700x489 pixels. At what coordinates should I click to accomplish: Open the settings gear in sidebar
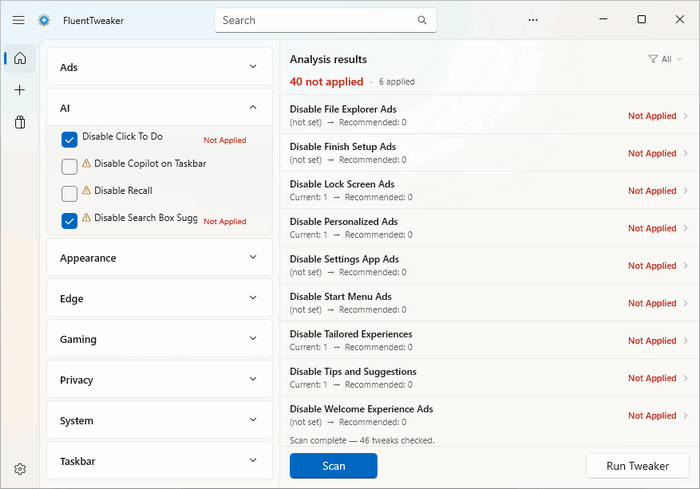20,469
